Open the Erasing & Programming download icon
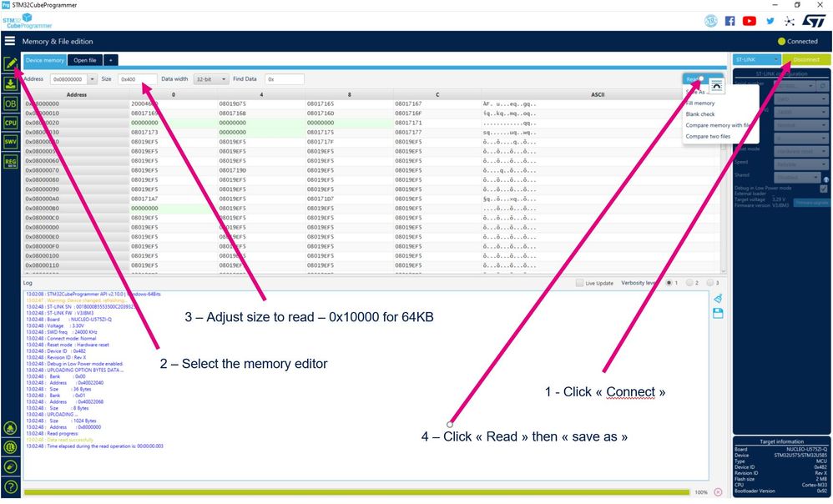The width and height of the screenshot is (833, 504). click(10, 84)
